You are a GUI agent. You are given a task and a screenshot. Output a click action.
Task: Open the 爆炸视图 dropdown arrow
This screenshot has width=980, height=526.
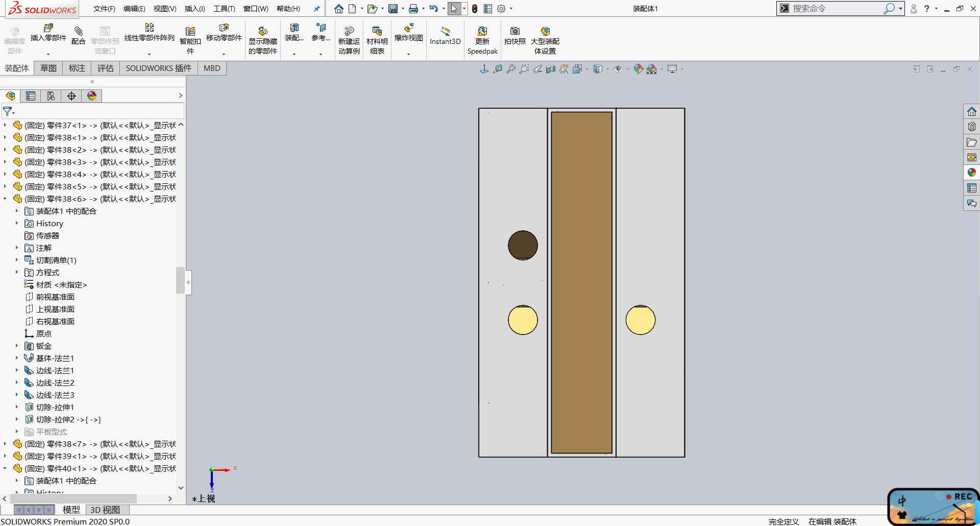coord(408,54)
